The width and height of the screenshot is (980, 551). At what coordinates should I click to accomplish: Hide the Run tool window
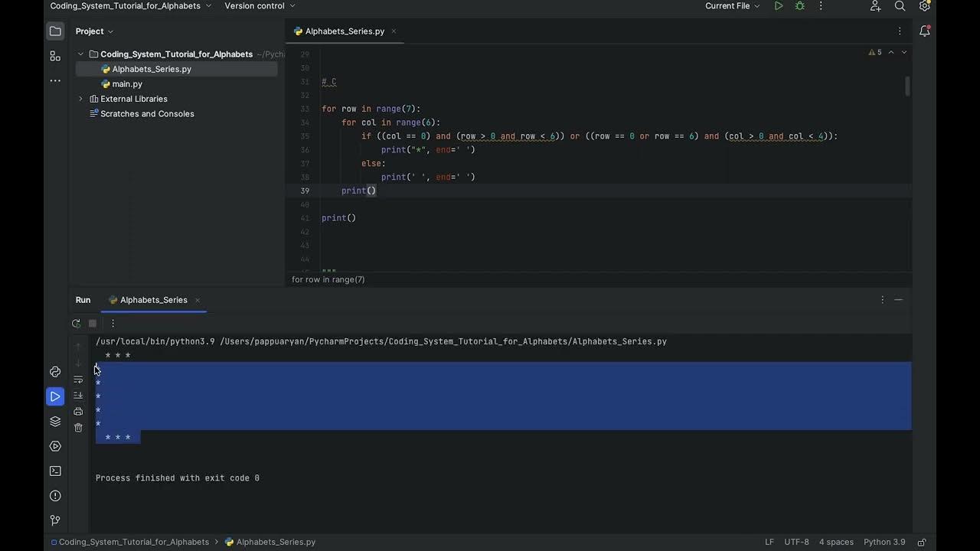coord(899,300)
